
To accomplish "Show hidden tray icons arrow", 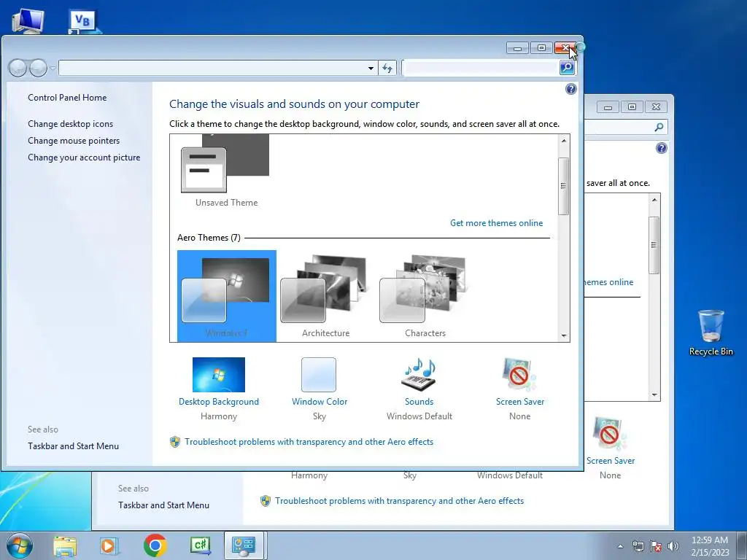I will pyautogui.click(x=620, y=547).
